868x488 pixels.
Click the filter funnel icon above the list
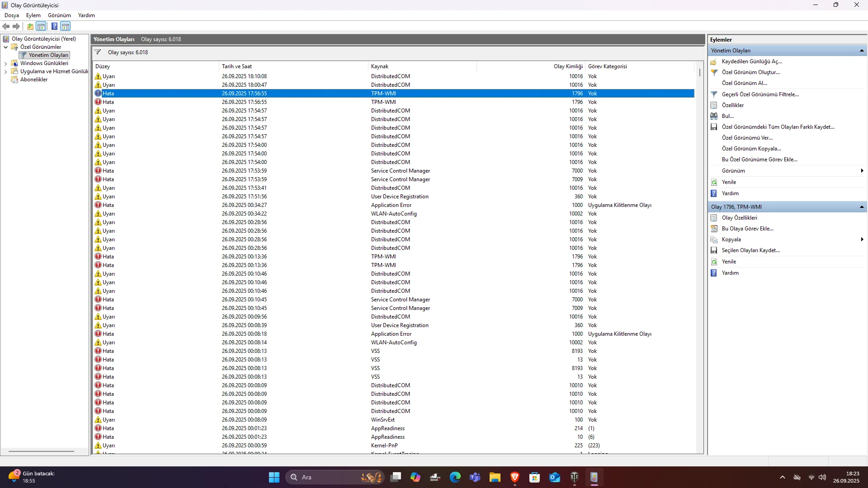click(98, 52)
